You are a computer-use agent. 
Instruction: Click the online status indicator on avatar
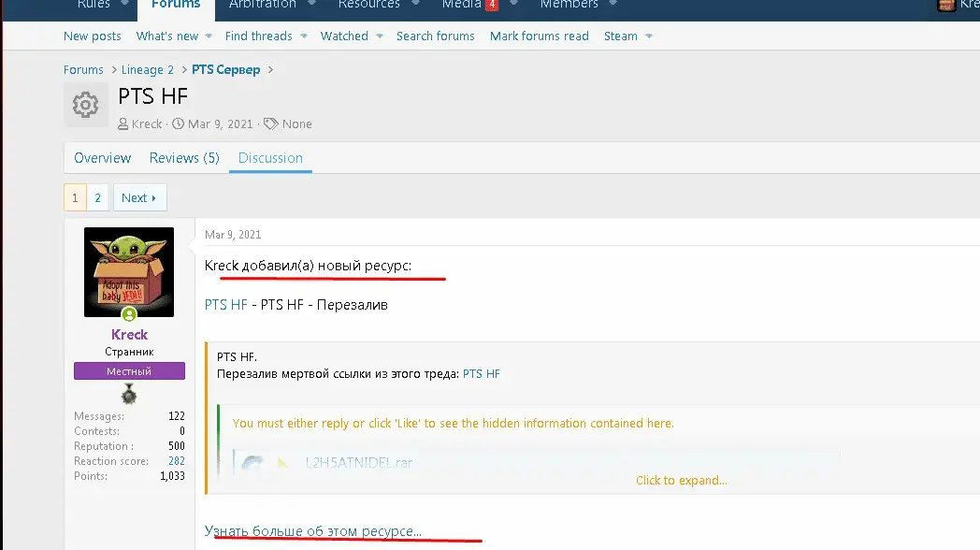pos(129,313)
